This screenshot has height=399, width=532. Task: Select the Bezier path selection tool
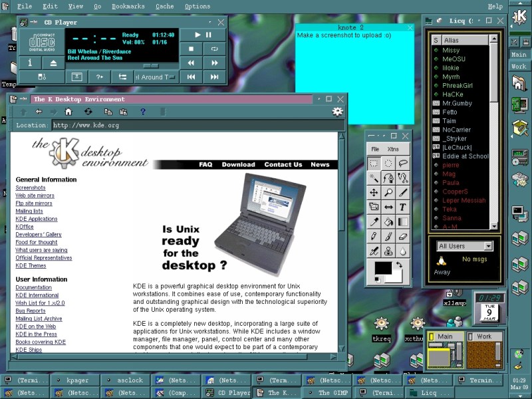(x=388, y=178)
